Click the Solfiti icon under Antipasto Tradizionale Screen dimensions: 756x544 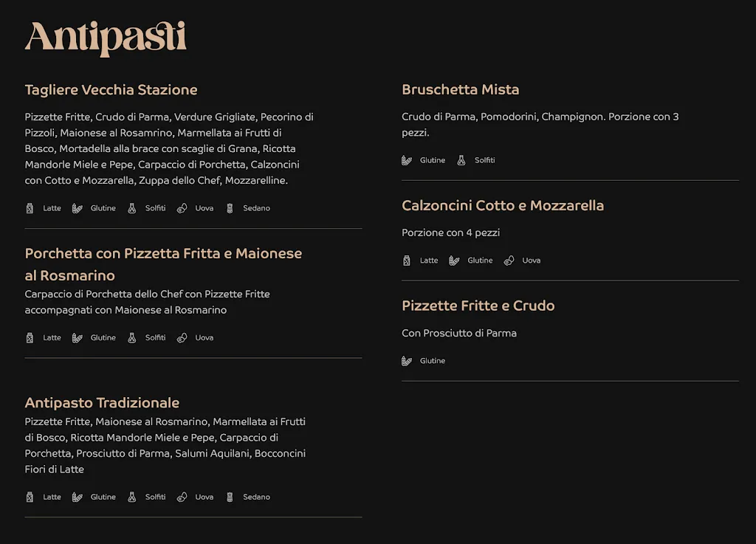coord(132,497)
